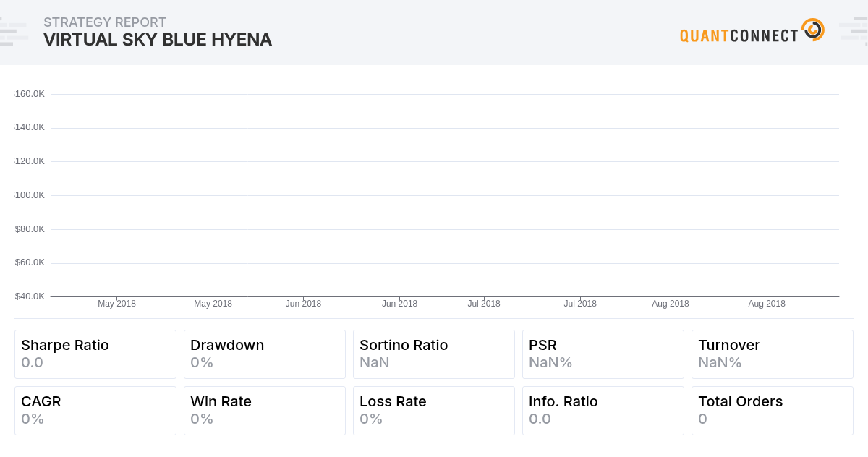Select the VIRTUAL SKY BLUE HYENA title

158,40
